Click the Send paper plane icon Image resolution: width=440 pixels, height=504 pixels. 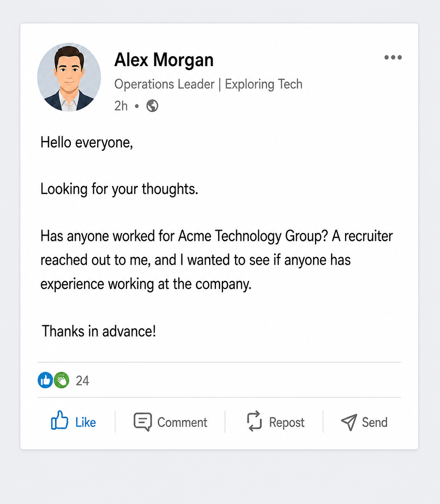pyautogui.click(x=349, y=422)
